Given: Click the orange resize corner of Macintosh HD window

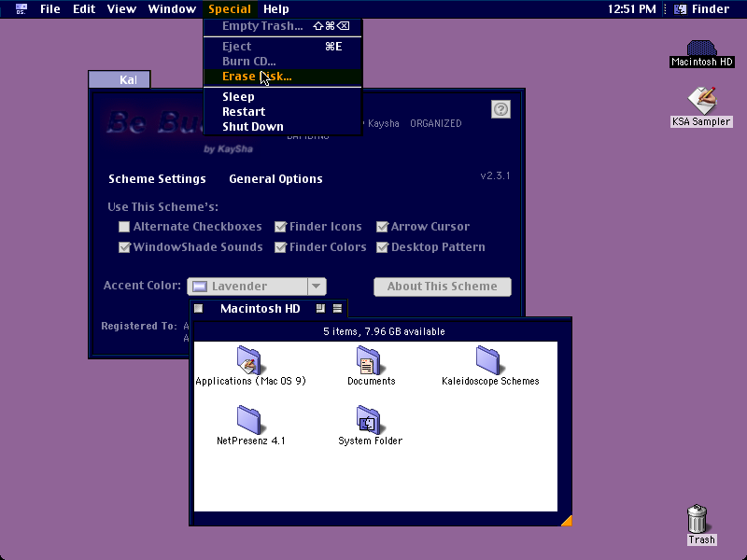Looking at the screenshot, I should pos(566,521).
